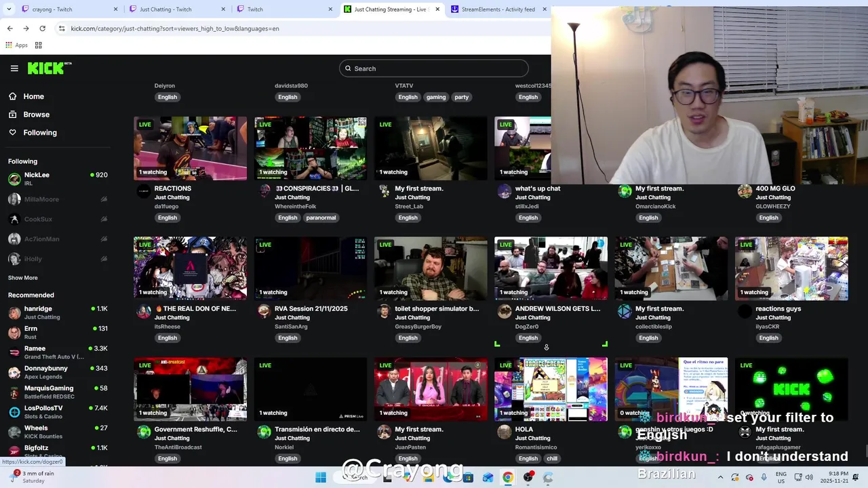Image resolution: width=868 pixels, height=488 pixels.
Task: Select the chill tag under Romantisismico
Action: coord(552,459)
